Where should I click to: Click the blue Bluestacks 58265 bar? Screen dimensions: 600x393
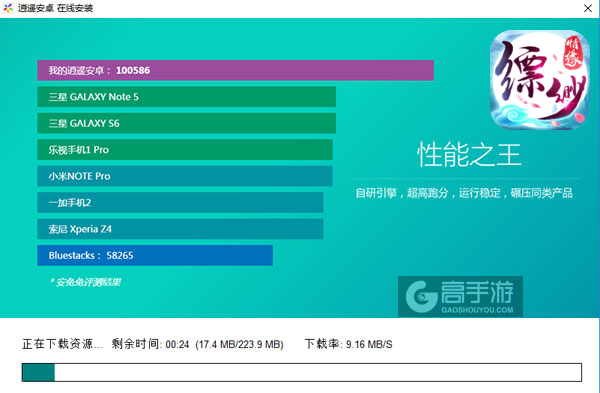coord(155,255)
